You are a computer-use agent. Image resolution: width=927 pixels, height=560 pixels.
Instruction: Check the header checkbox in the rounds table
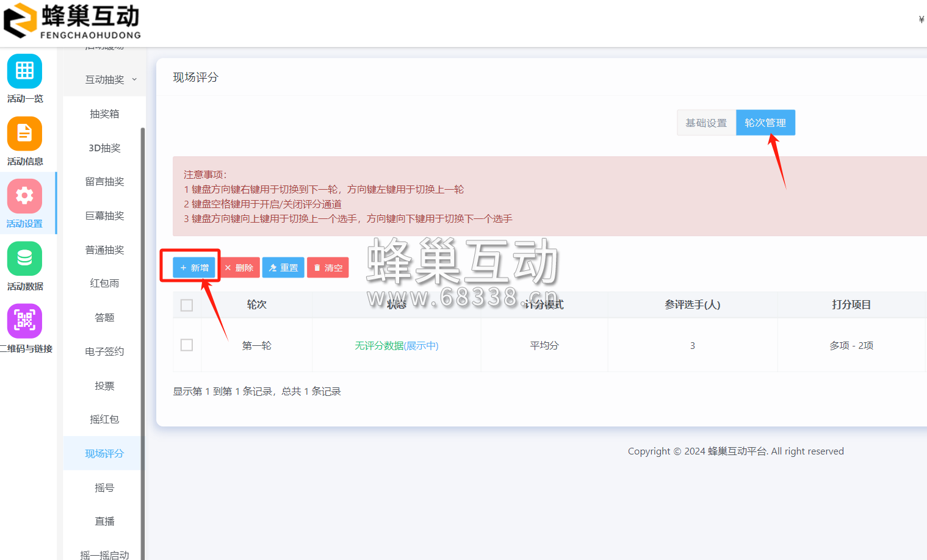tap(187, 305)
